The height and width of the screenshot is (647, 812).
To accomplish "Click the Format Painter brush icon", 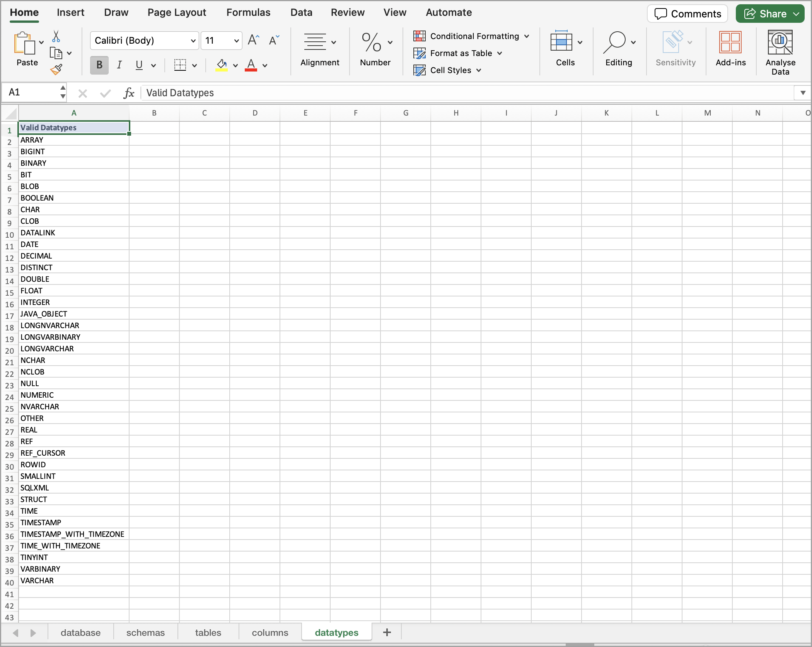I will point(56,70).
